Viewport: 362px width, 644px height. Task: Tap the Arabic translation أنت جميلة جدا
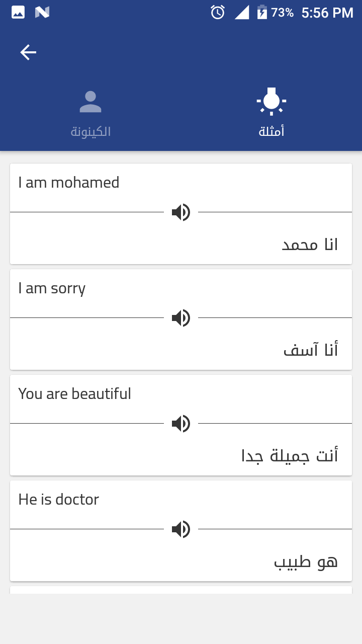pyautogui.click(x=290, y=455)
